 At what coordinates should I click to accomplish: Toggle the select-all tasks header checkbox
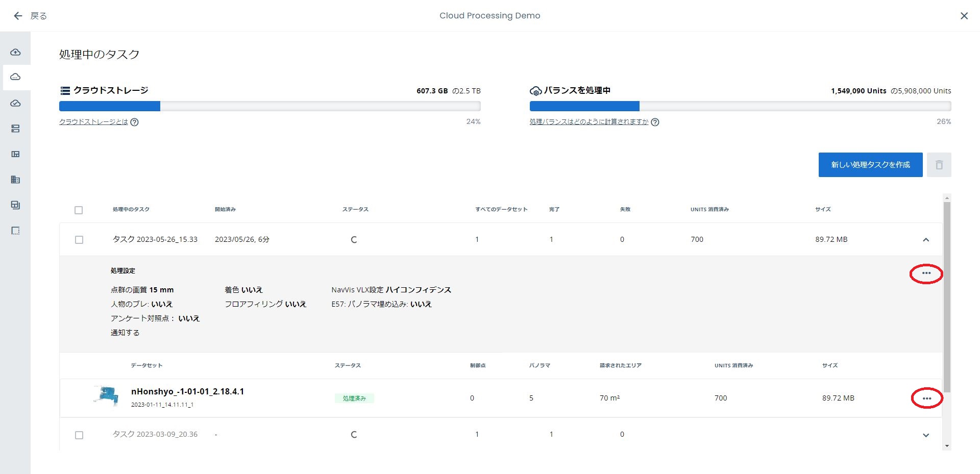pos(79,210)
